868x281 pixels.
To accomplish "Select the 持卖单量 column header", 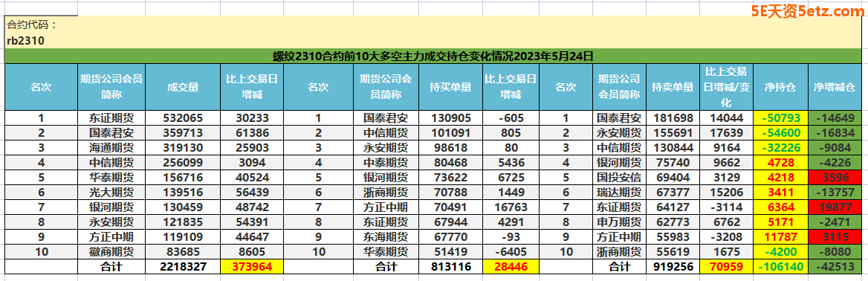I will click(x=672, y=87).
